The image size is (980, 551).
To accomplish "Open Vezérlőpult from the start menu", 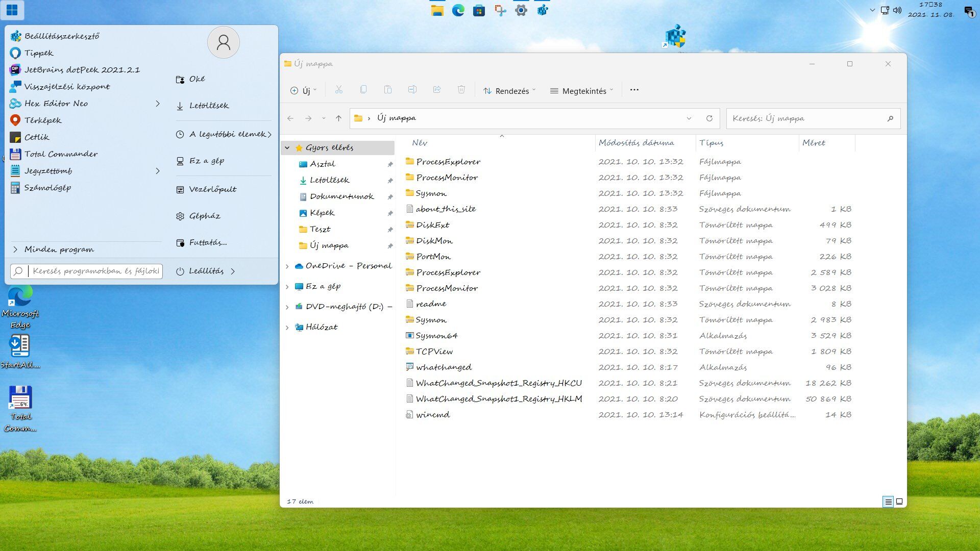I will [212, 189].
